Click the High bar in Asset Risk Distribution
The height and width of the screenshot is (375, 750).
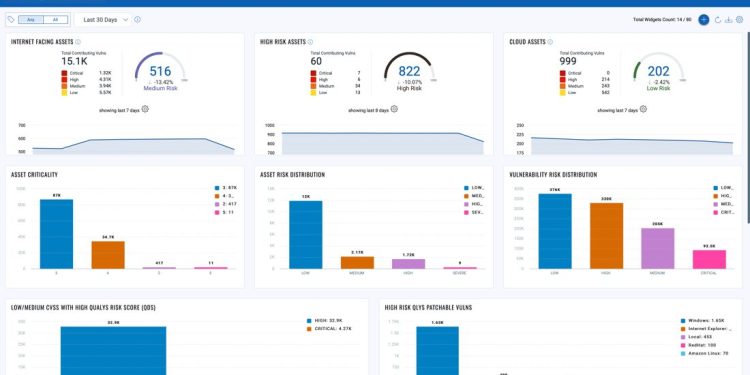[408, 264]
